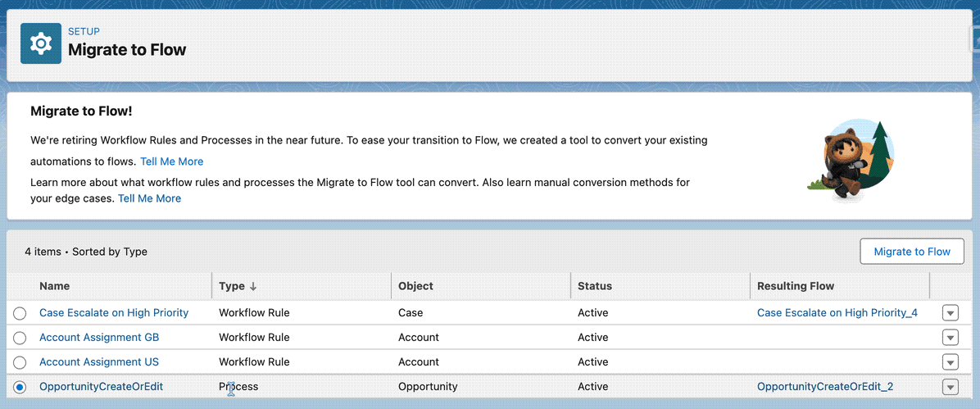The width and height of the screenshot is (980, 409).
Task: Open row menu for Account Assignment GB
Action: [950, 338]
